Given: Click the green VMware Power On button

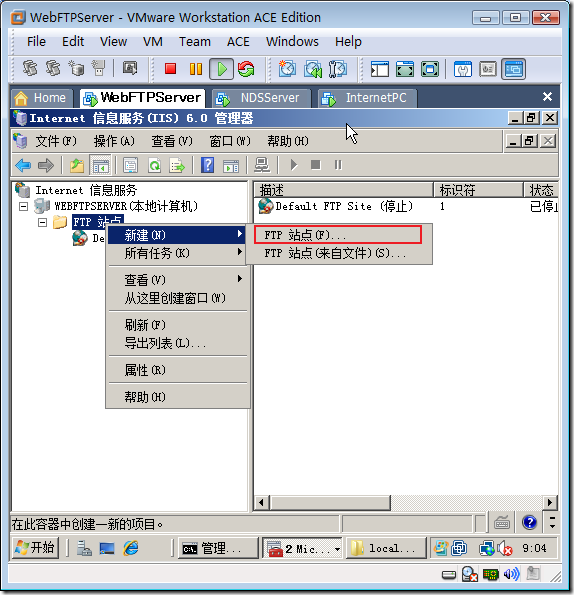Looking at the screenshot, I should click(x=222, y=69).
